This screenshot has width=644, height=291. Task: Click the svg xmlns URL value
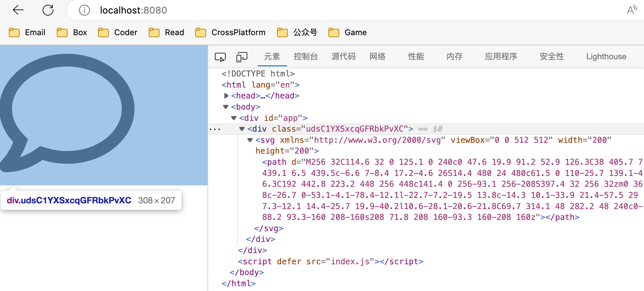tap(377, 140)
